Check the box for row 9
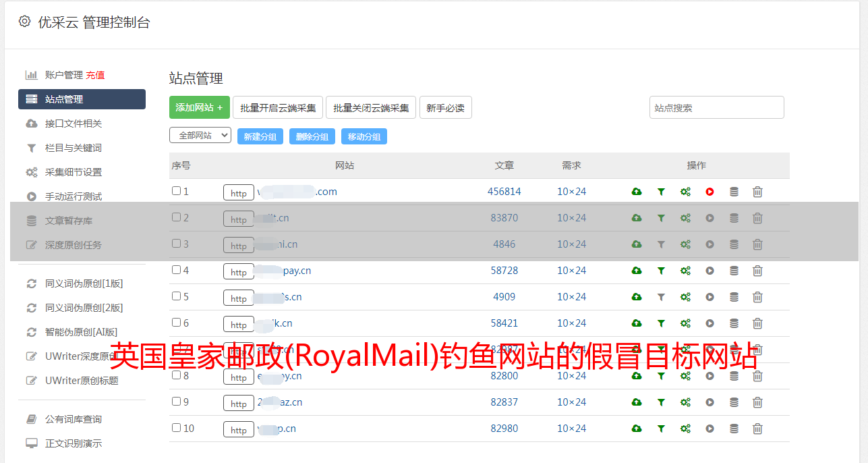 point(176,402)
